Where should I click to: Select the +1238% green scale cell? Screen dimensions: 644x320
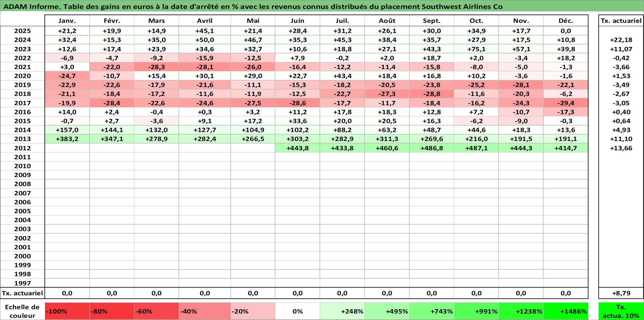521,311
